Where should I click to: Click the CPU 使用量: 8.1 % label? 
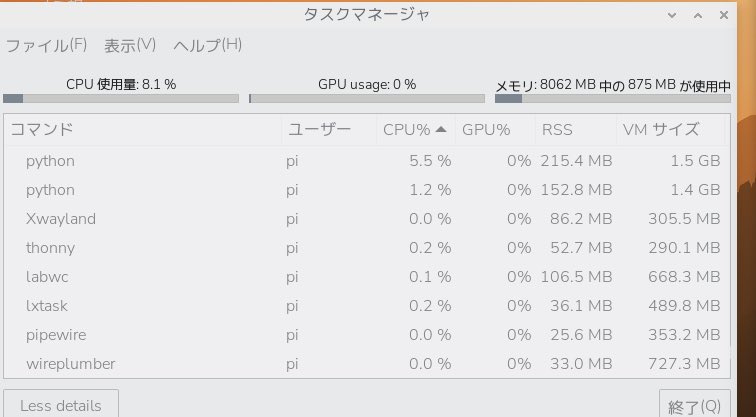click(121, 84)
